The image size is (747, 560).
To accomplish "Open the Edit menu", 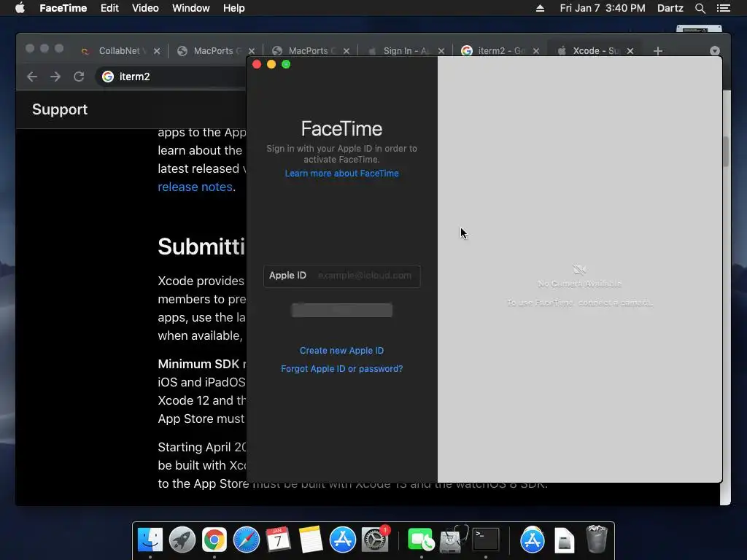I will pos(109,8).
